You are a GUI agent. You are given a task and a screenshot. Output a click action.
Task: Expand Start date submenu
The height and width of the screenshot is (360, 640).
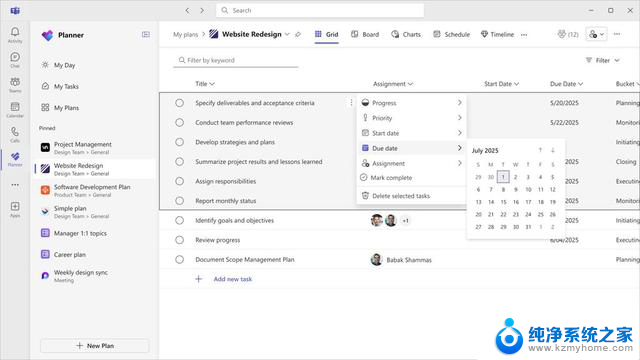click(x=412, y=133)
